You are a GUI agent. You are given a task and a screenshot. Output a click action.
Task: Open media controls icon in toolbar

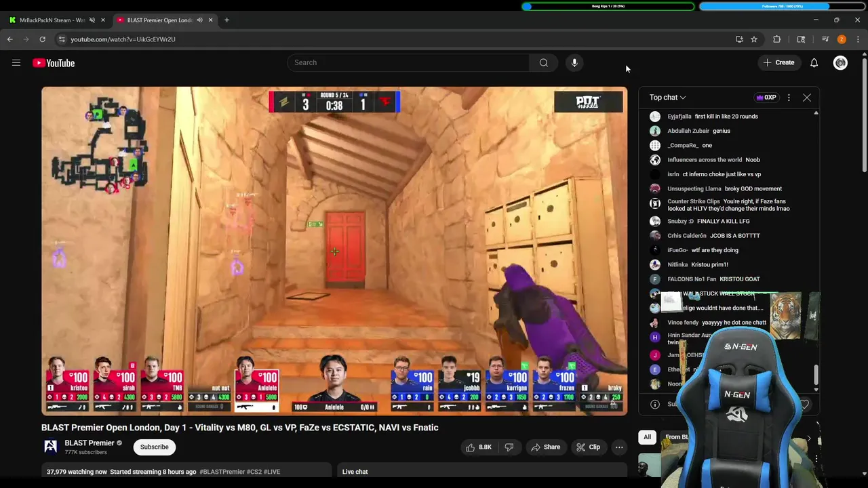825,39
